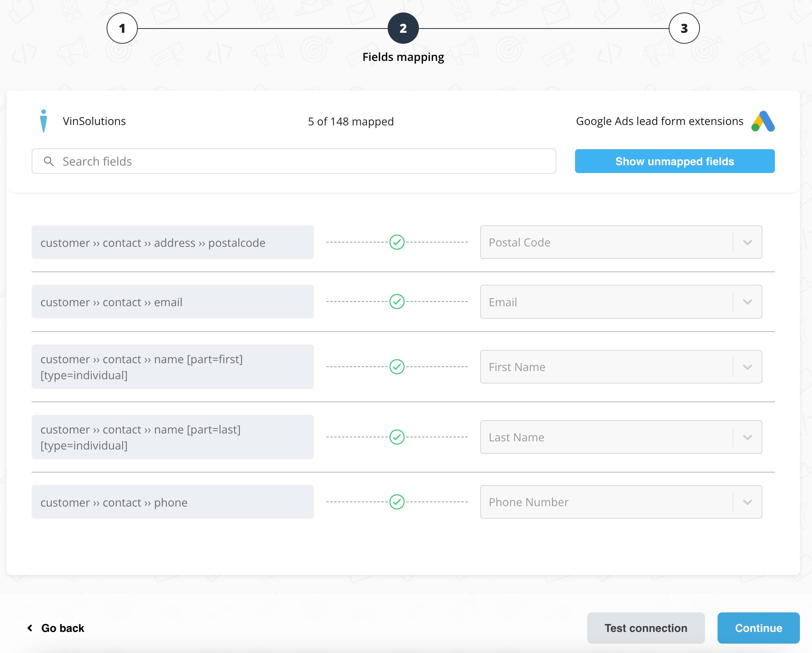Click the '5 of 148 mapped' text

click(x=351, y=121)
